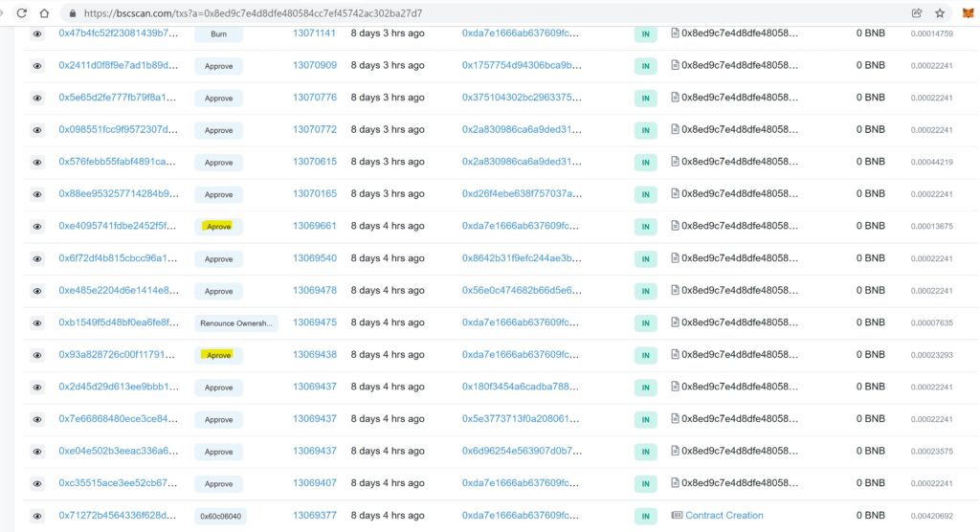Open the Contract Creation link
This screenshot has width=980, height=532.
[x=724, y=515]
